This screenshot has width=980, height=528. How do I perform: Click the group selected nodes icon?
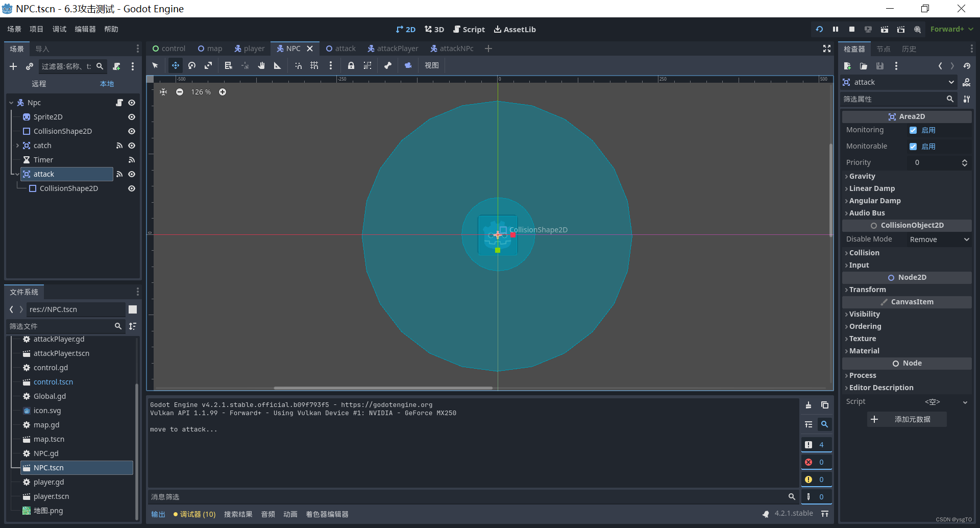coord(367,65)
